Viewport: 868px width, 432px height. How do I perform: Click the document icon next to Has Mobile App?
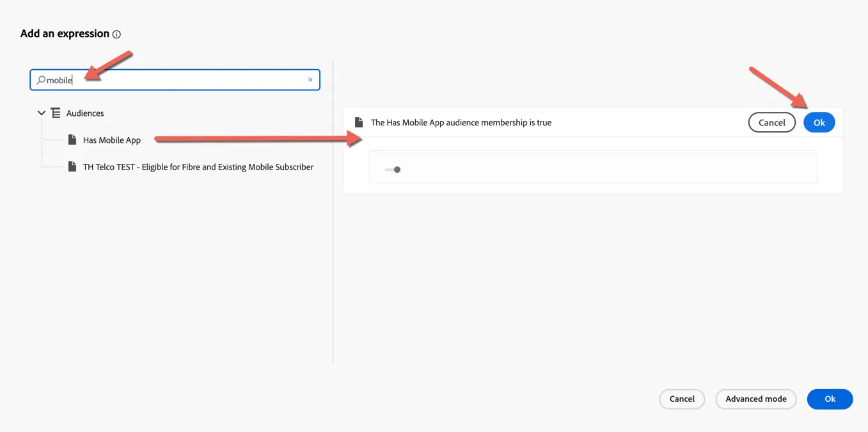[72, 140]
